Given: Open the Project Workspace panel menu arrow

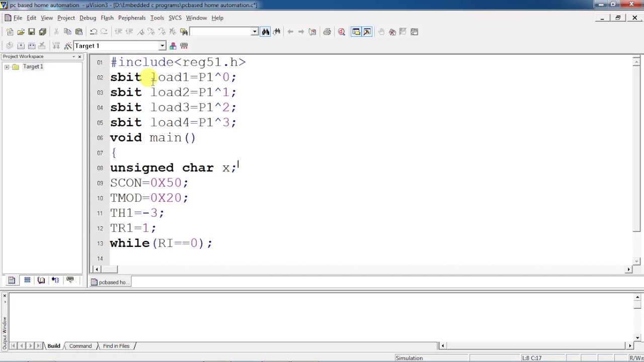Looking at the screenshot, I should 73,56.
